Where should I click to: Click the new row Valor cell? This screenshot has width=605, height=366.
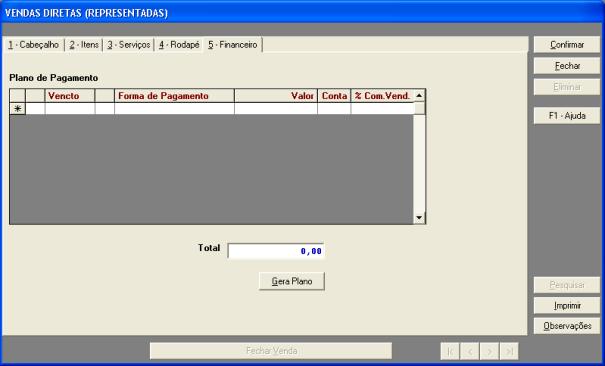tap(276, 109)
